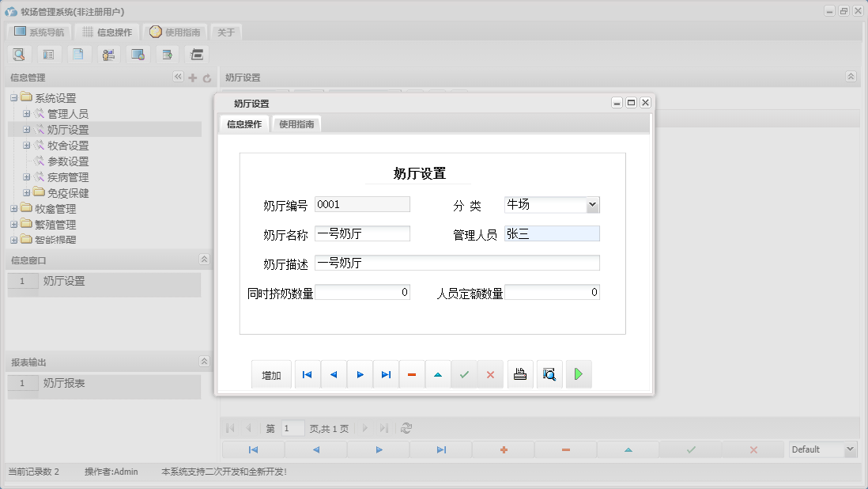Click the 增加 button to add a record
Image resolution: width=868 pixels, height=489 pixels.
tap(271, 373)
